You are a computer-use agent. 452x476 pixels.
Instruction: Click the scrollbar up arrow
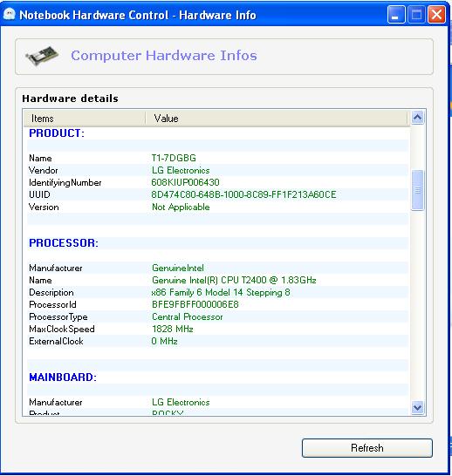click(417, 118)
